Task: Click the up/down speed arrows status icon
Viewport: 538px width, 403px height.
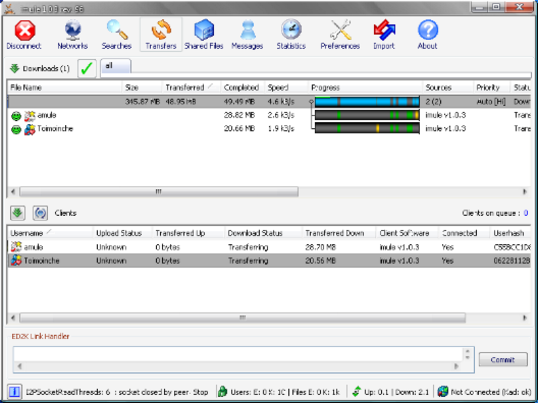Action: point(356,392)
